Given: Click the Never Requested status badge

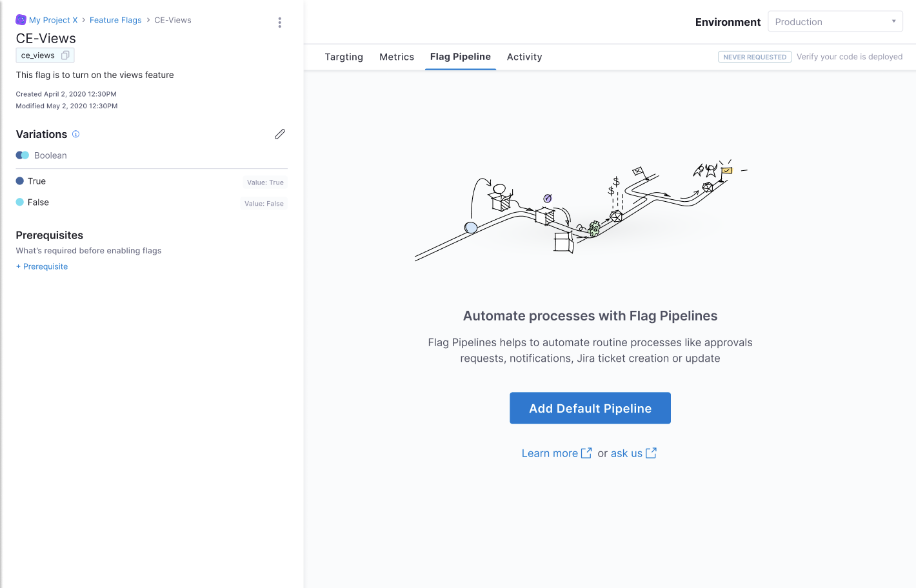Looking at the screenshot, I should (755, 57).
